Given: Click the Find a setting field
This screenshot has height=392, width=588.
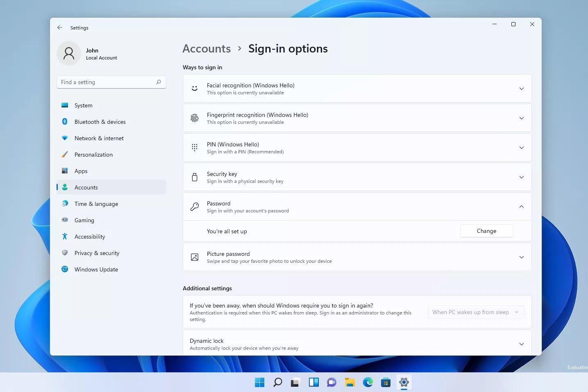Looking at the screenshot, I should pos(111,82).
